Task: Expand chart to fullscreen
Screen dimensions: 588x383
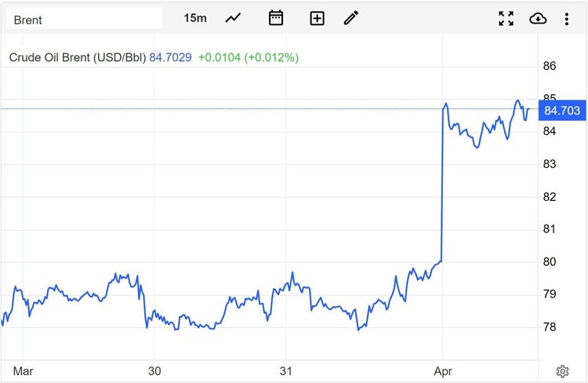Action: [506, 18]
